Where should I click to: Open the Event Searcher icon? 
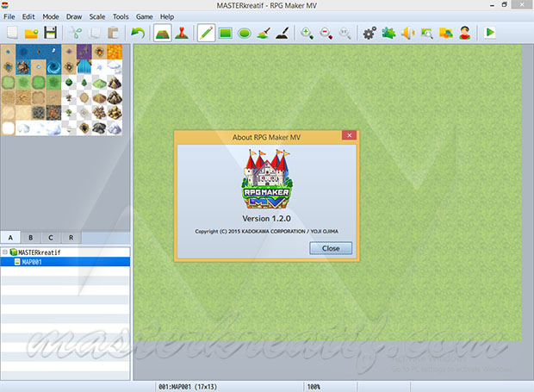(x=426, y=33)
